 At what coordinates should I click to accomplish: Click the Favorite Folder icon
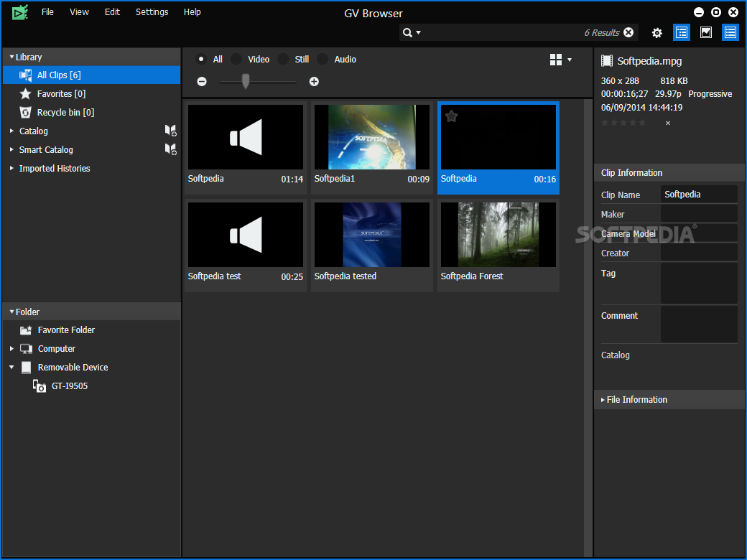26,330
